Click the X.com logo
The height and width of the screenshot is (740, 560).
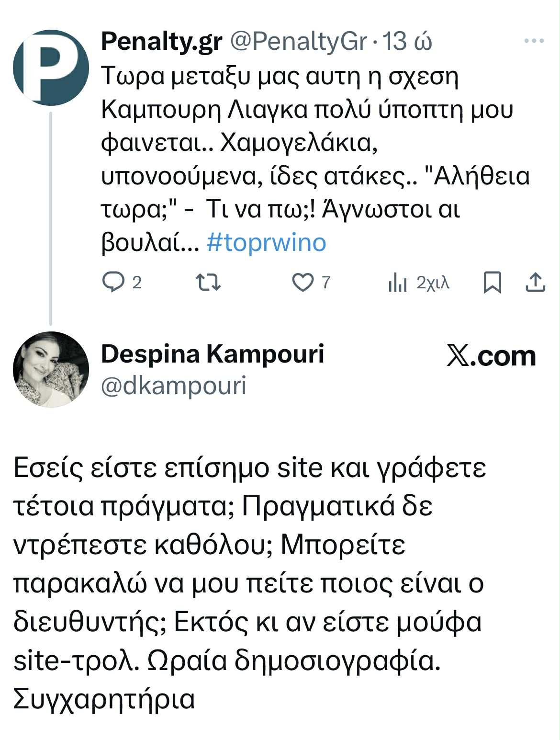tap(491, 356)
